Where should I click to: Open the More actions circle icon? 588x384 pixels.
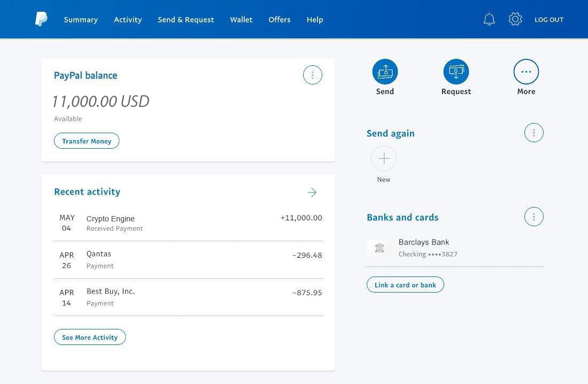click(x=526, y=71)
